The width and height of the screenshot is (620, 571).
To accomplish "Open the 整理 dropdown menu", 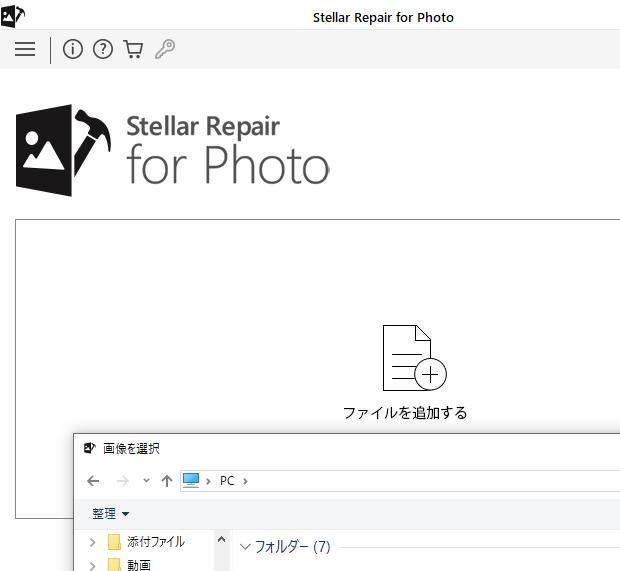I will coord(111,514).
